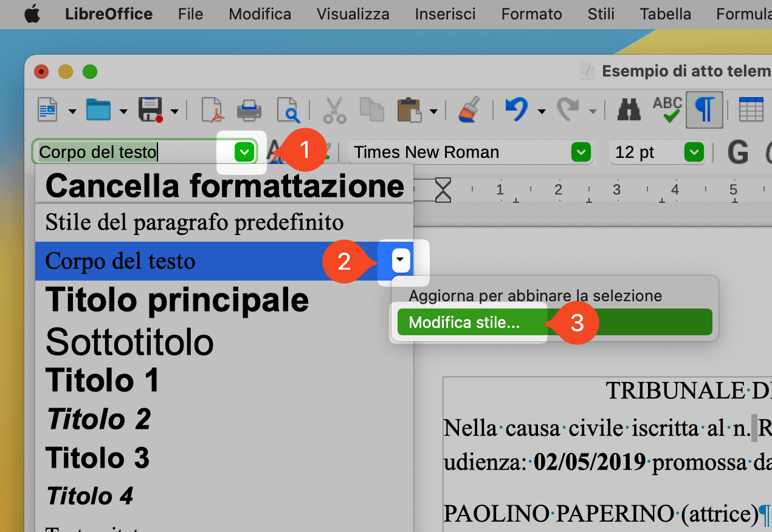Open the Stili menu
This screenshot has height=532, width=772.
click(x=601, y=14)
